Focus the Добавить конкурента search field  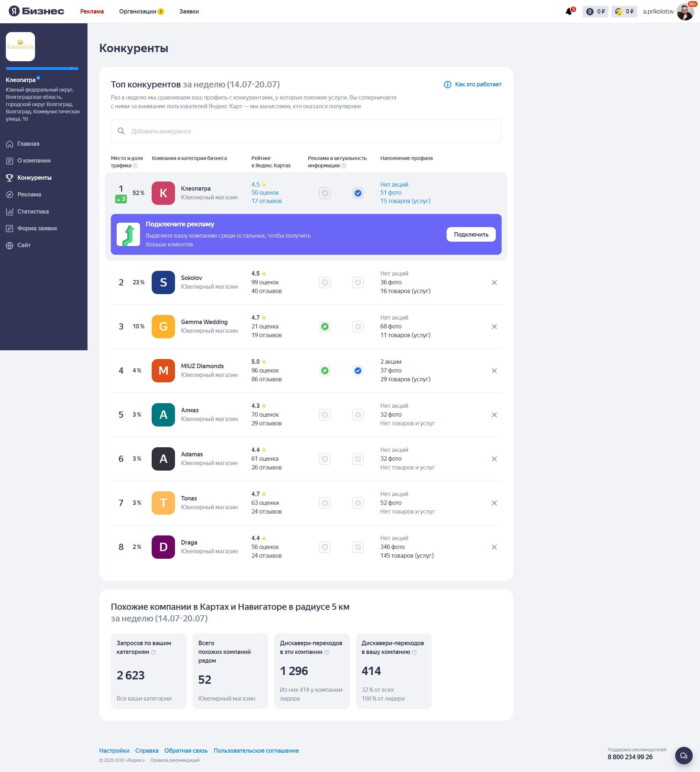(306, 131)
